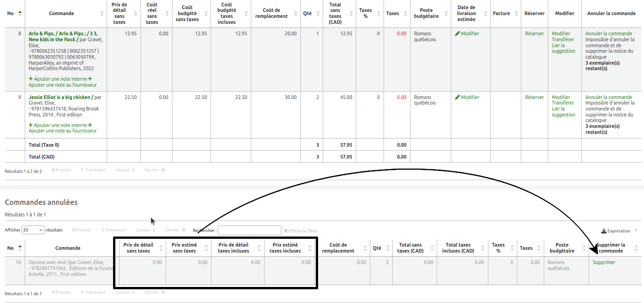Image resolution: width=644 pixels, height=303 pixels.
Task: Delete cancelled order with Supprimer link
Action: (604, 263)
